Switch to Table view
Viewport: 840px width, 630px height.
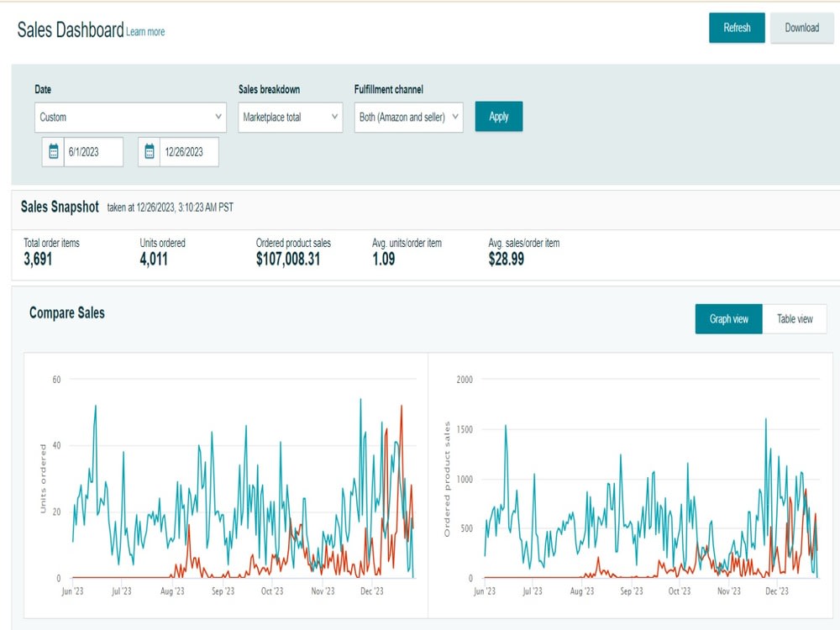(x=794, y=318)
